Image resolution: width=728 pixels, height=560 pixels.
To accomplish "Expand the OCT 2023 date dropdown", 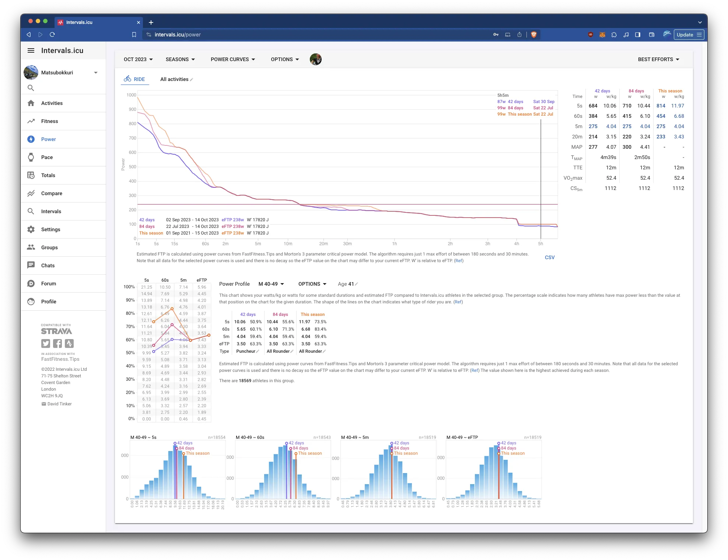I will [x=138, y=59].
